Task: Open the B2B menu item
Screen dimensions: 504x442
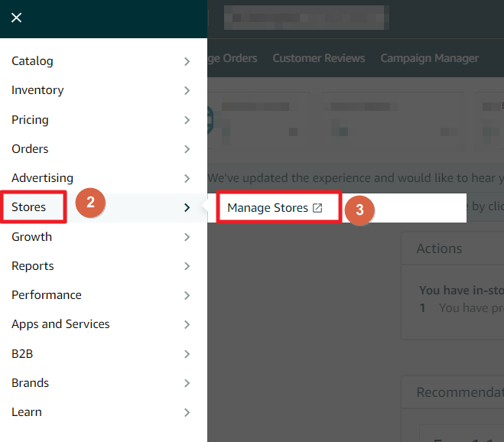Action: tap(22, 354)
